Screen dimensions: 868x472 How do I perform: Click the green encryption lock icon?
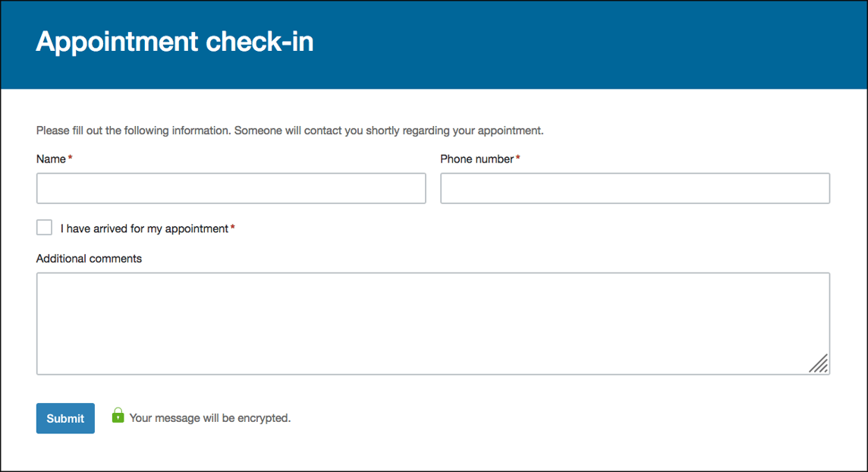click(118, 414)
